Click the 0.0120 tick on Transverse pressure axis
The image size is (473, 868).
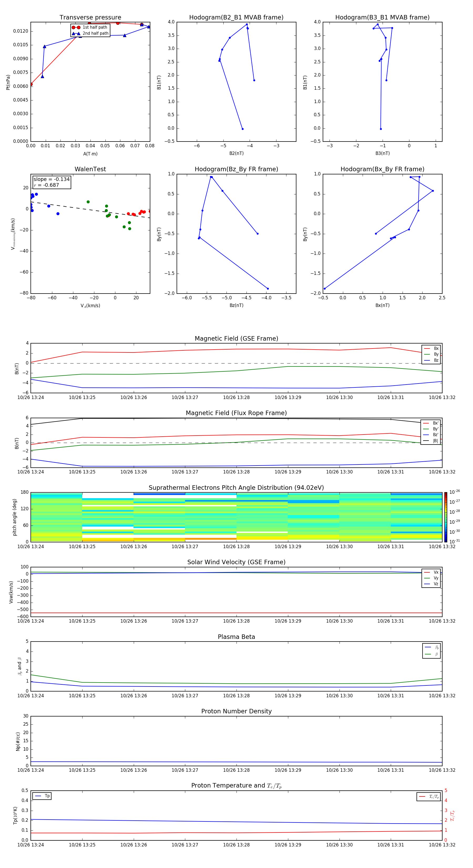click(x=20, y=31)
